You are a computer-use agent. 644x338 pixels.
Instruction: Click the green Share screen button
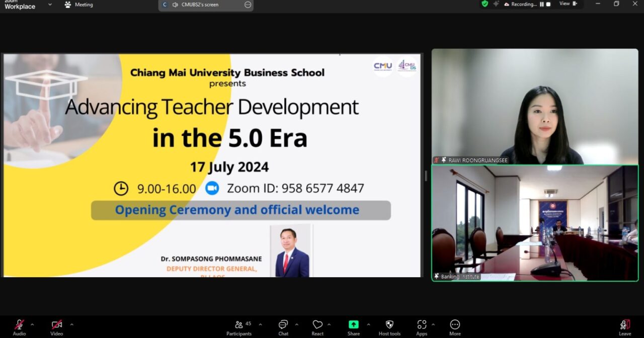[354, 325]
